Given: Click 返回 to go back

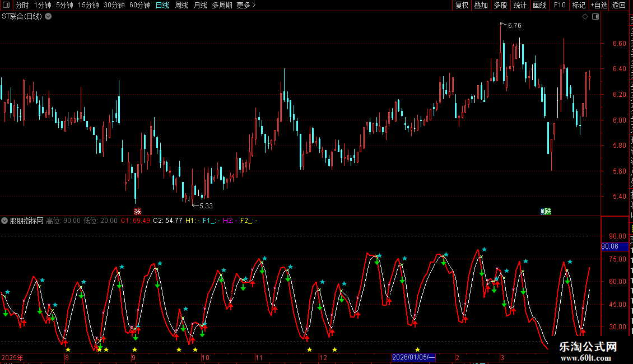Looking at the screenshot, I should 618,5.
